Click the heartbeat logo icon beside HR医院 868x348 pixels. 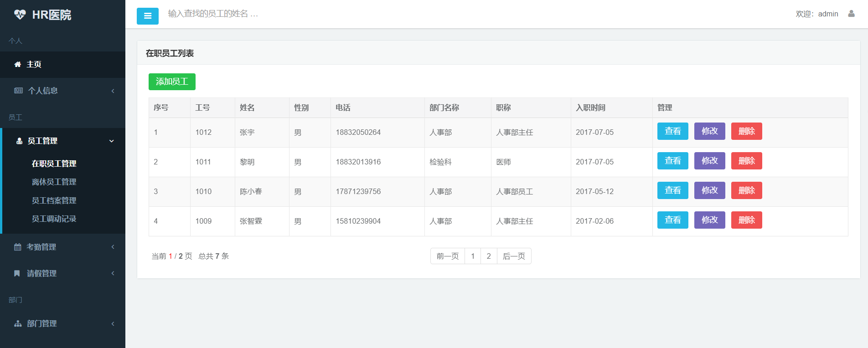pos(20,15)
